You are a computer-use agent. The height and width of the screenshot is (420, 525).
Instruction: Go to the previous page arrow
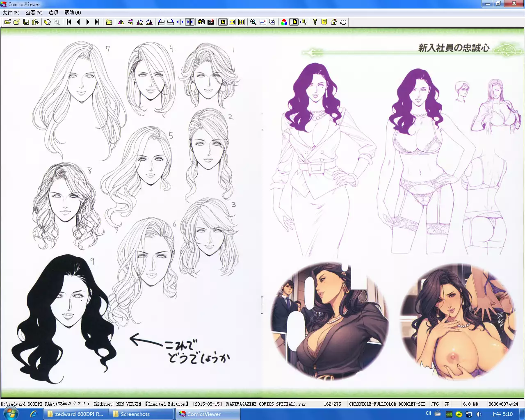[x=78, y=22]
